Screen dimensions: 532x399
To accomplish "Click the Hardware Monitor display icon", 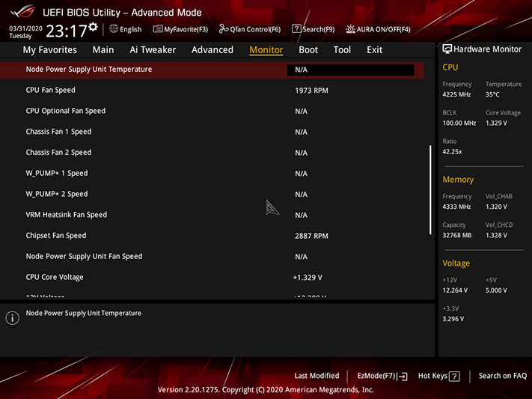I will (x=447, y=49).
